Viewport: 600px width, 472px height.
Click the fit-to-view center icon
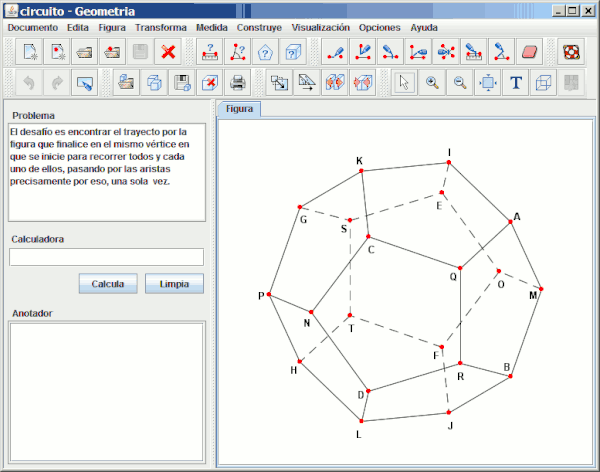click(488, 83)
